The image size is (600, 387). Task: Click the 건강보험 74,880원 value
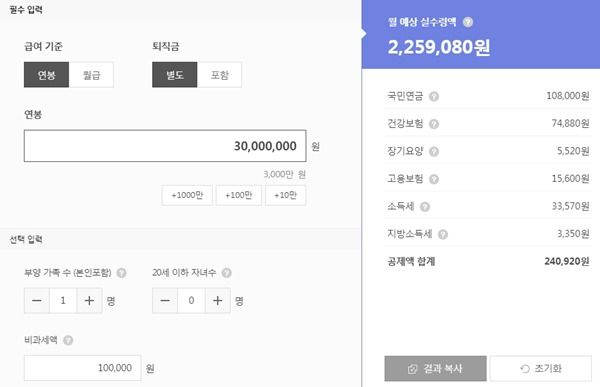[570, 123]
